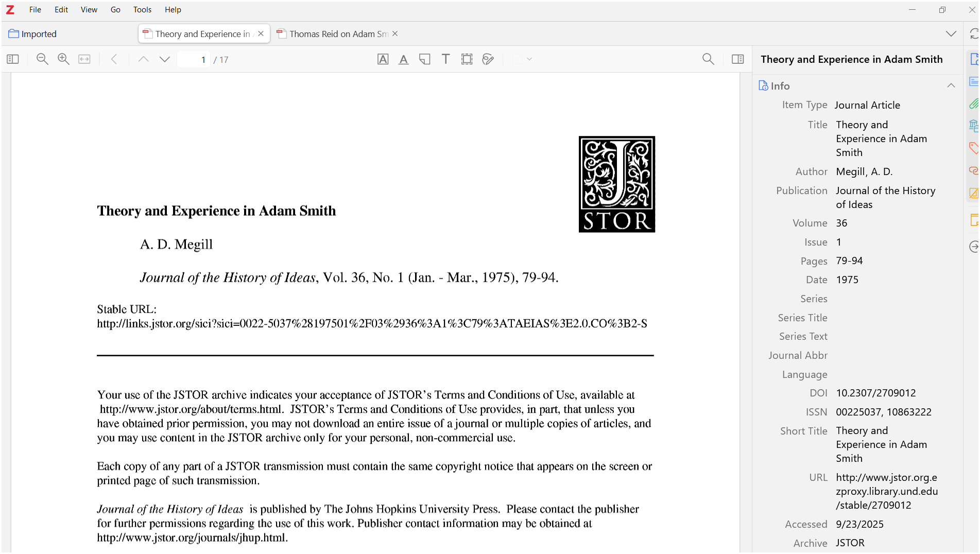Select the Area selection tool

(x=467, y=59)
